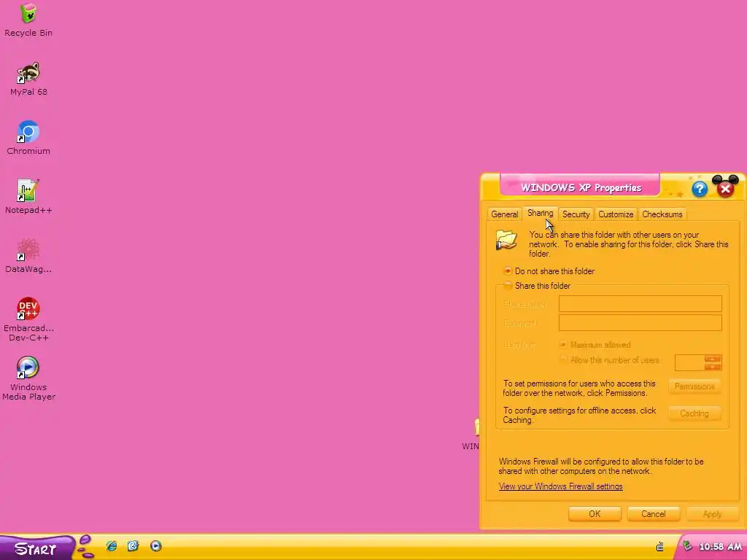Viewport: 747px width, 560px height.
Task: Click the Comment input field
Action: tap(640, 323)
